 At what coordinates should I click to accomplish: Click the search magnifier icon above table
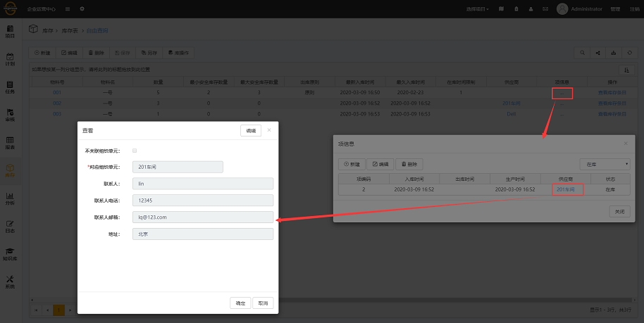tap(582, 53)
